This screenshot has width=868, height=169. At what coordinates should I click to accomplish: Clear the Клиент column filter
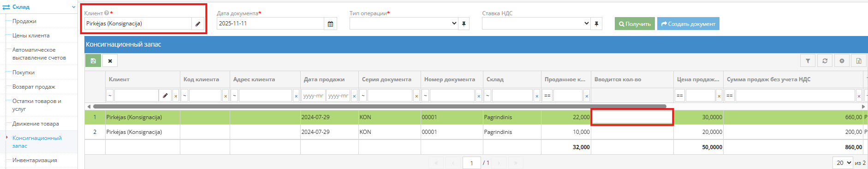click(x=176, y=96)
